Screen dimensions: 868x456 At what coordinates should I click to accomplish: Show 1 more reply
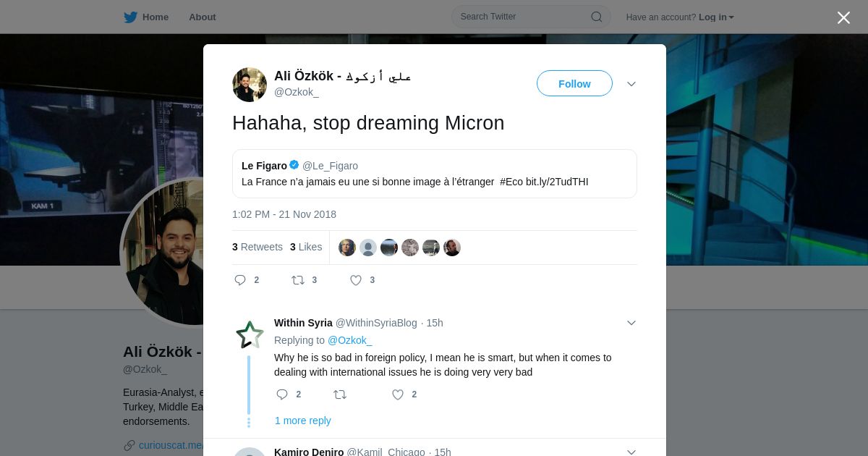302,421
